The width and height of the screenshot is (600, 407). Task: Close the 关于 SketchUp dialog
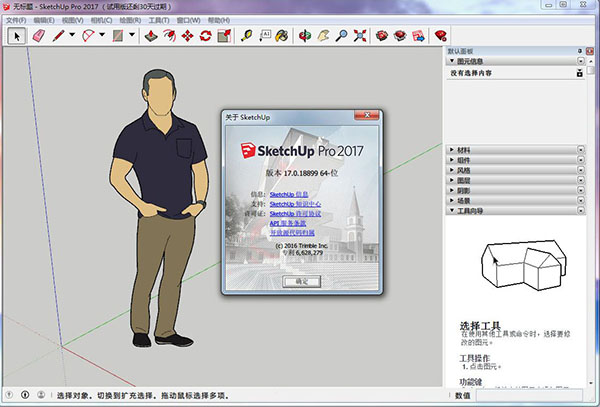pos(367,115)
